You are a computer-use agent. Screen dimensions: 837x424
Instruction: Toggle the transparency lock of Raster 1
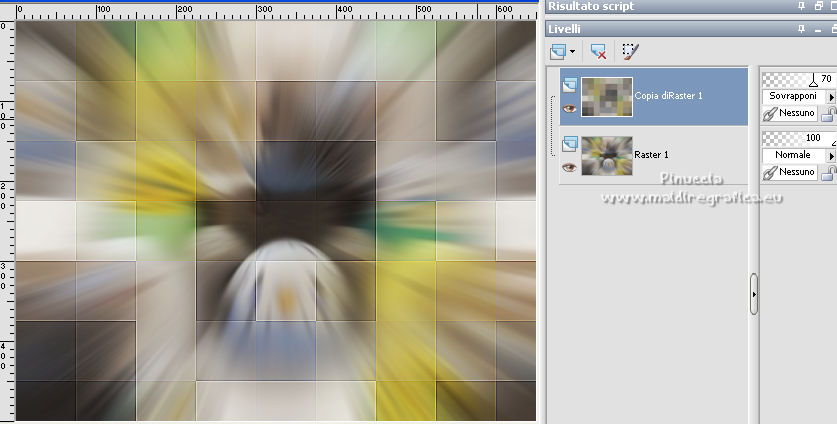pyautogui.click(x=828, y=172)
